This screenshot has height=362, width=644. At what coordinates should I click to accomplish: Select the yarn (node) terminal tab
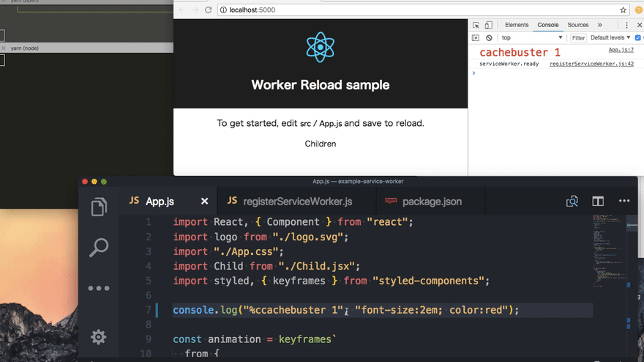[25, 48]
